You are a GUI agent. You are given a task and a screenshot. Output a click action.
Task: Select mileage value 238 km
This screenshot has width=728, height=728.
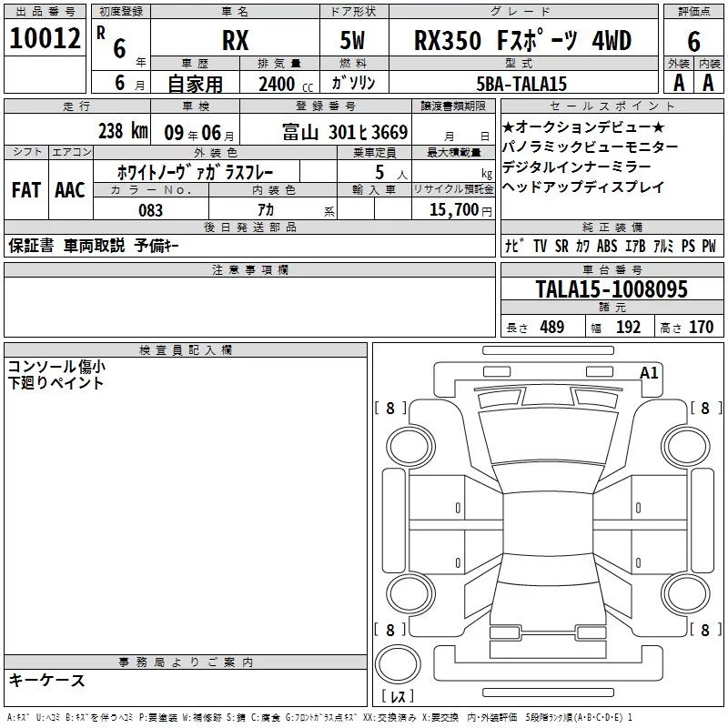tap(123, 131)
